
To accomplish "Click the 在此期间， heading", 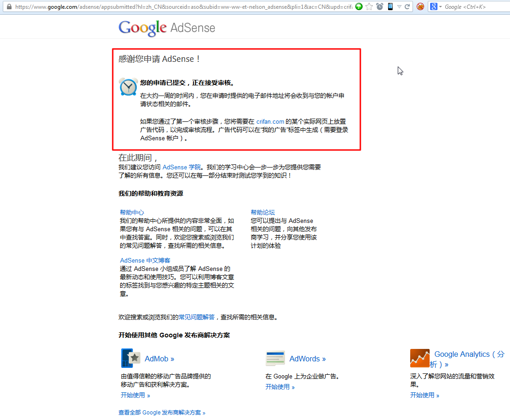I will click(138, 158).
